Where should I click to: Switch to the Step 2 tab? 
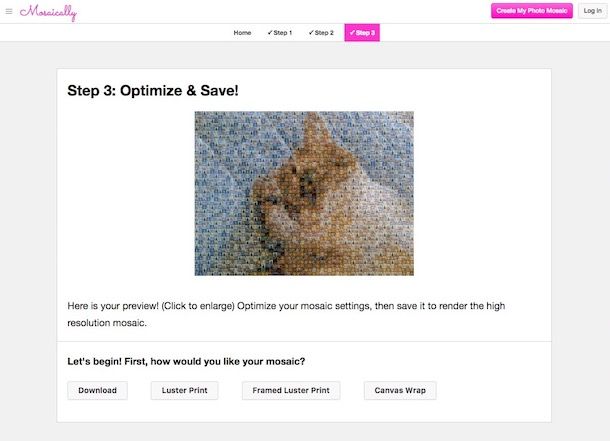[x=321, y=33]
